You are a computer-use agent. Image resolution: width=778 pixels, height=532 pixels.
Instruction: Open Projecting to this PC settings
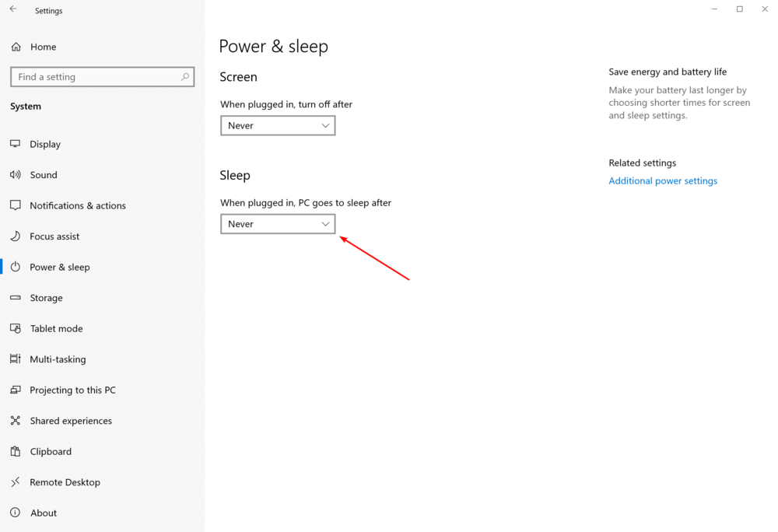click(72, 390)
